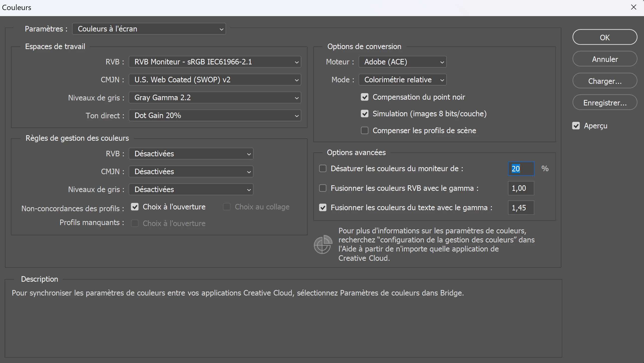Image resolution: width=644 pixels, height=363 pixels.
Task: Uncheck Choix à l'ouverture for Non-concordances
Action: pos(135,207)
